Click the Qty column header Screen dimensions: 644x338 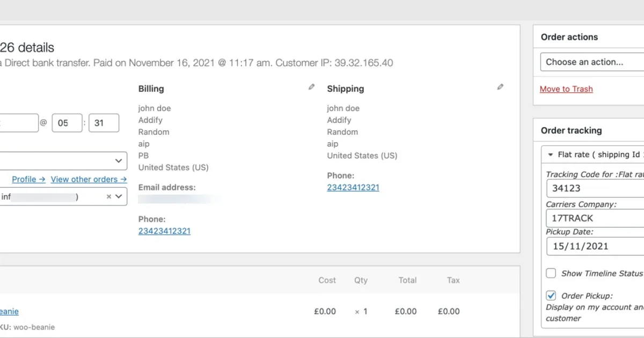[361, 280]
